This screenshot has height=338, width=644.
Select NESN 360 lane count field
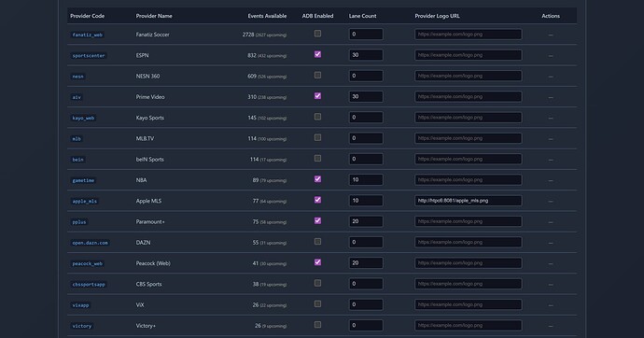pos(366,76)
